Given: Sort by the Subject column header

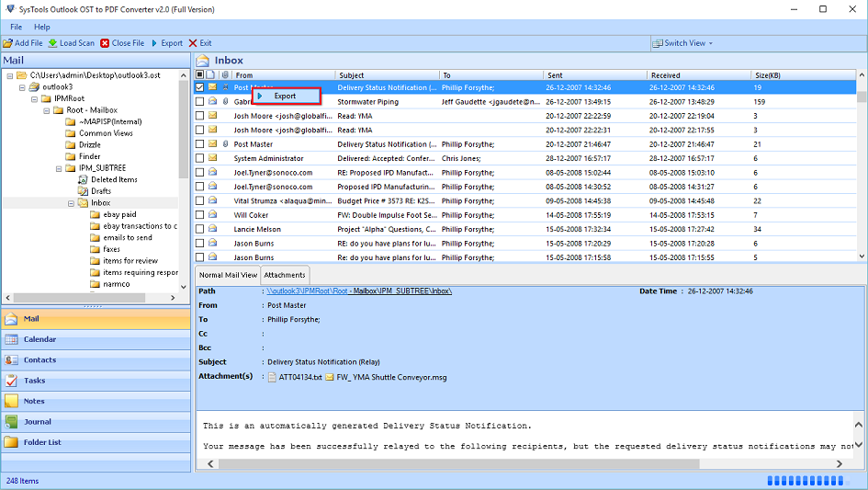Looking at the screenshot, I should tap(387, 75).
